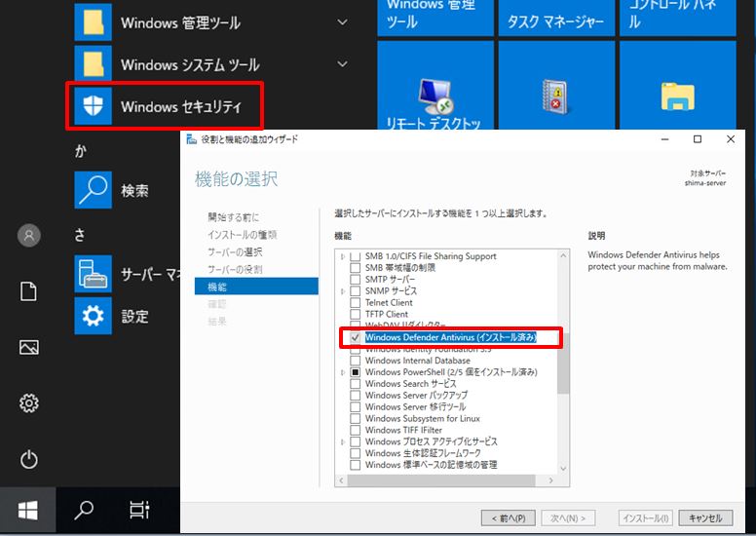Toggle Windows Defender Antivirus checkbox
The height and width of the screenshot is (536, 756).
(355, 337)
